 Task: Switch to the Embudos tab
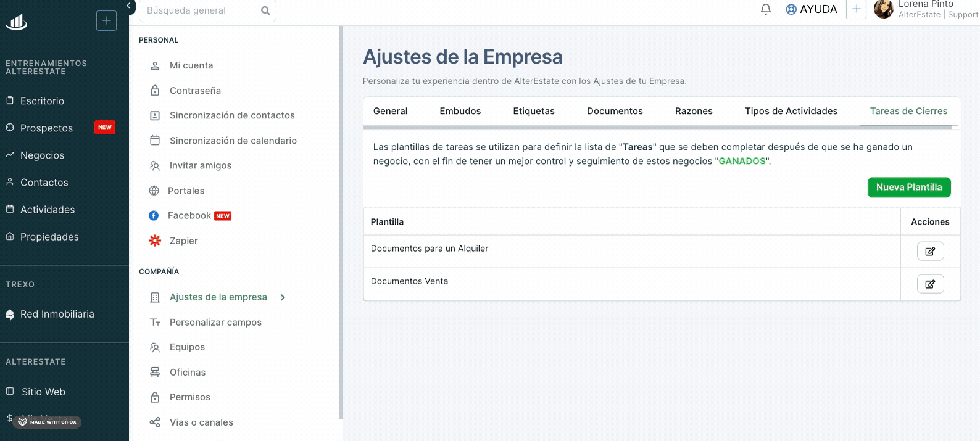point(460,111)
